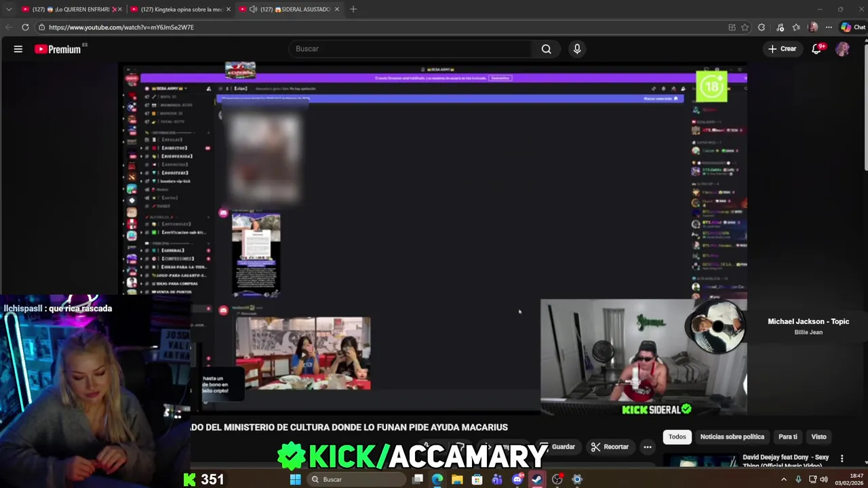Open Task View on the taskbar
Image resolution: width=868 pixels, height=488 pixels.
click(418, 479)
